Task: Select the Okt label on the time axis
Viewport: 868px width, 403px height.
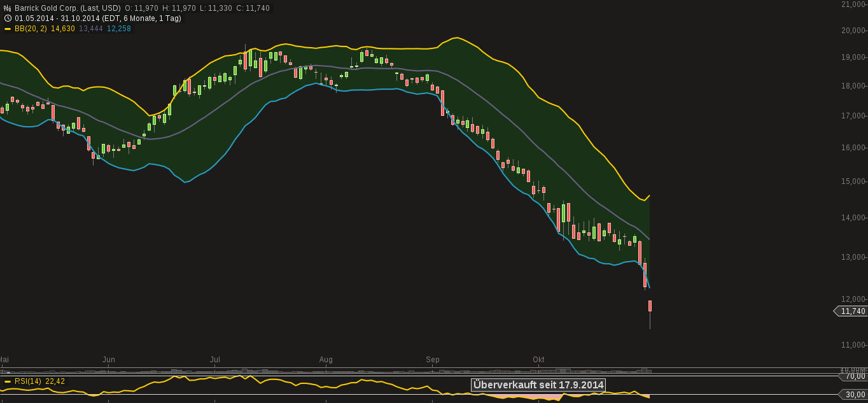Action: coord(539,360)
